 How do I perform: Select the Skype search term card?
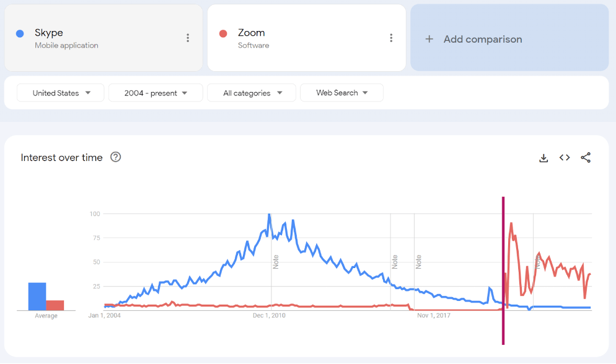click(x=93, y=38)
